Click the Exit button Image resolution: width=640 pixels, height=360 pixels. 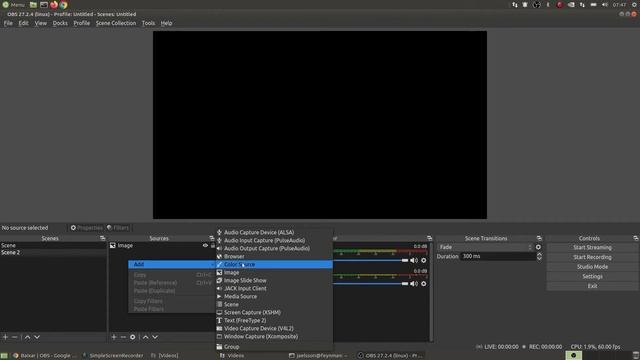tap(592, 286)
